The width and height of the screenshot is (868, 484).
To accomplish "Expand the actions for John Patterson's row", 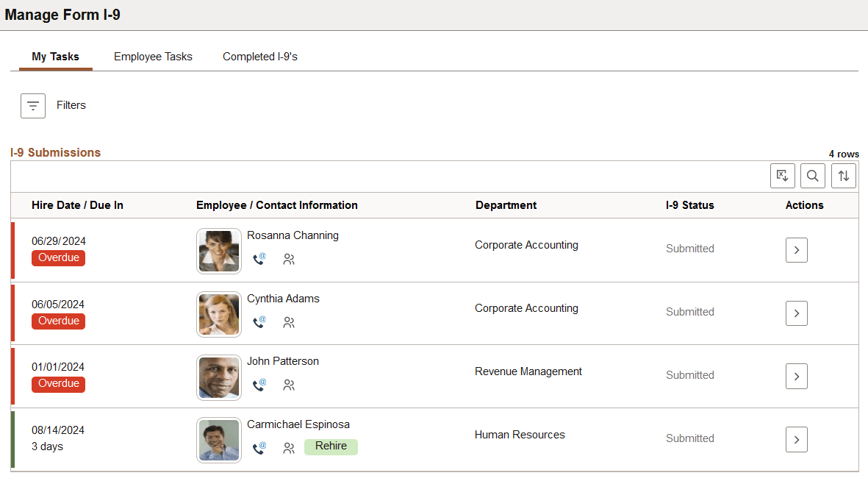I will pos(797,376).
